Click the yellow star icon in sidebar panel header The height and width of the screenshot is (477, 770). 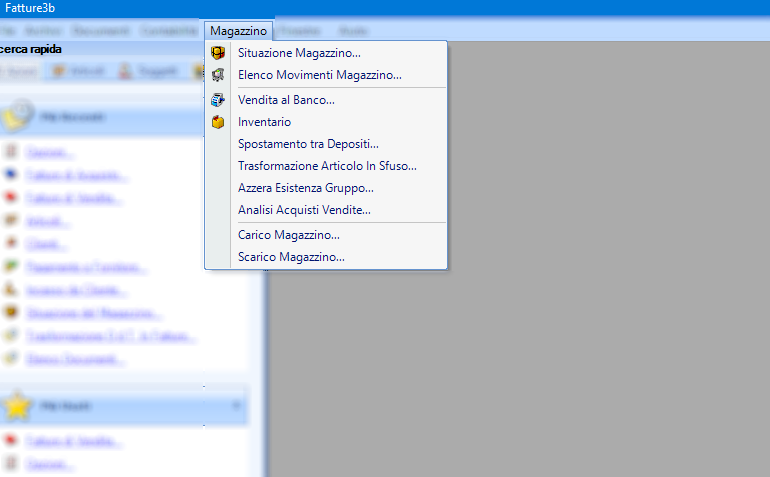17,406
